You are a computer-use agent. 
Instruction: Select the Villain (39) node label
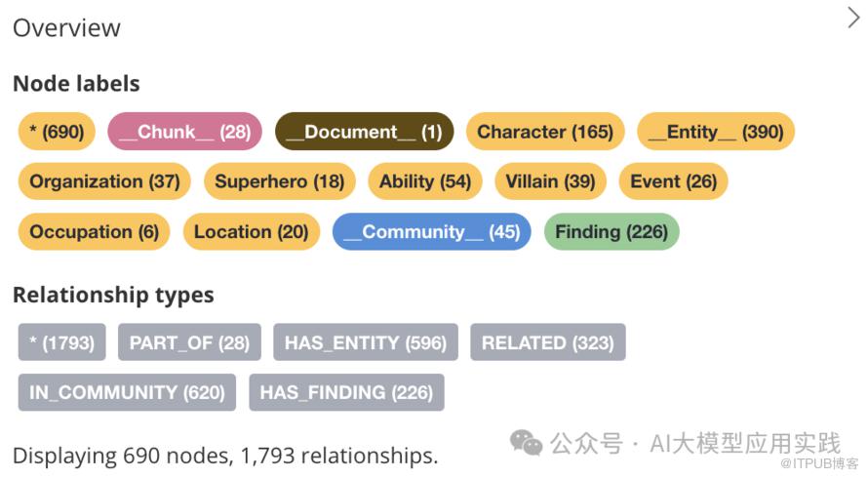click(551, 181)
